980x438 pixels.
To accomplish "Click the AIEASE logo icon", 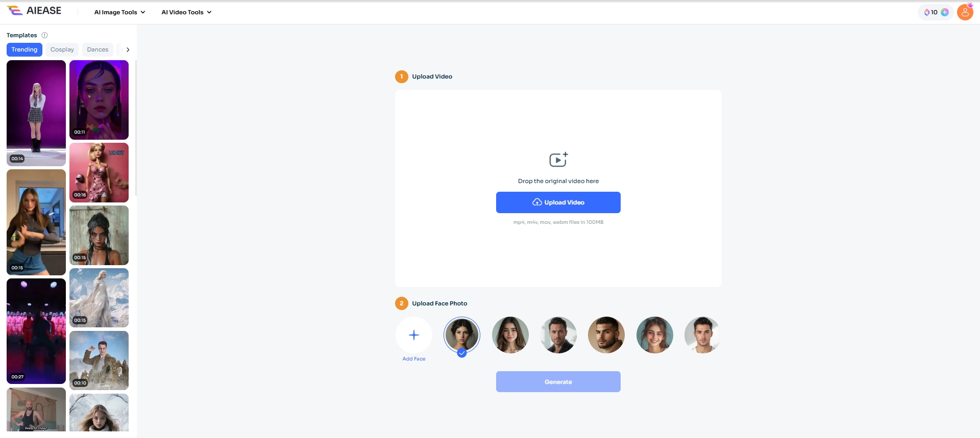I will [15, 11].
